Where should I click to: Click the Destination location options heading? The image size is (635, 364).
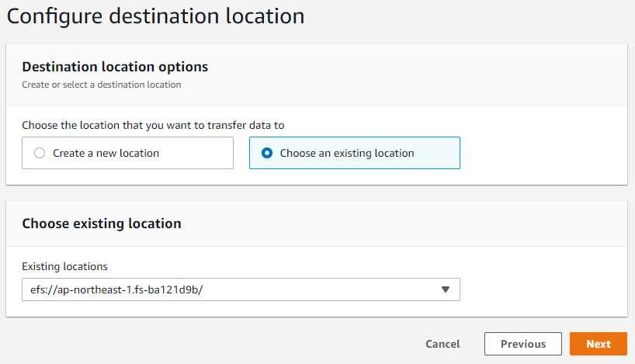[115, 67]
